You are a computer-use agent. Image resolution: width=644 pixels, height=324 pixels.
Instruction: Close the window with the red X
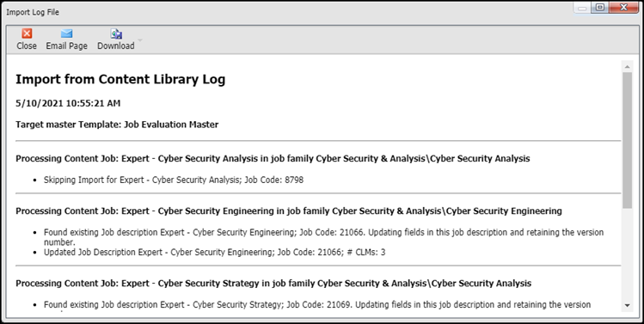623,8
